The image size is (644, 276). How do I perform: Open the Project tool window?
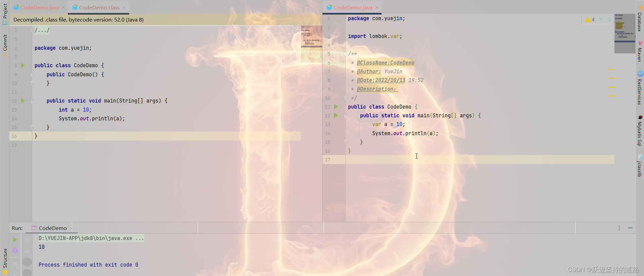pos(5,14)
